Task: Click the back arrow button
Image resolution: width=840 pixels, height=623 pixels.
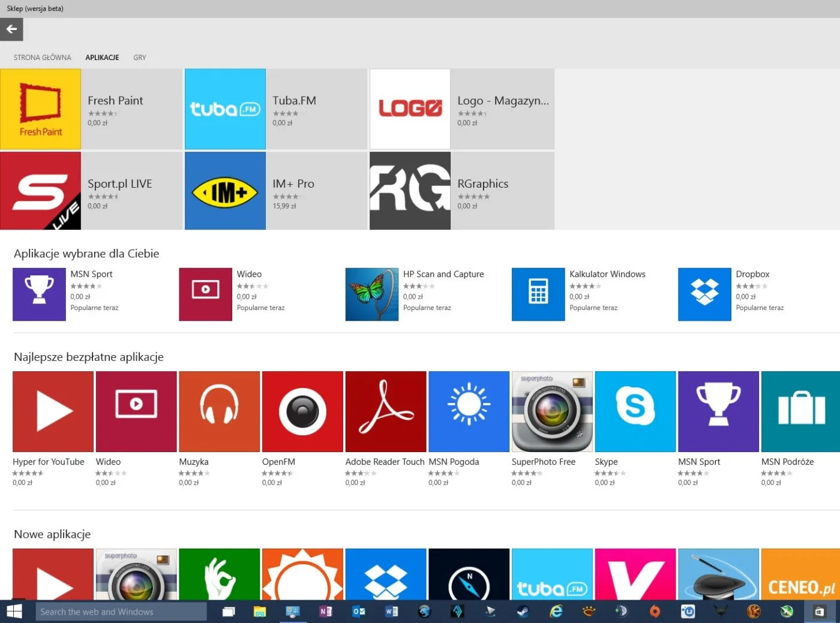Action: (11, 29)
